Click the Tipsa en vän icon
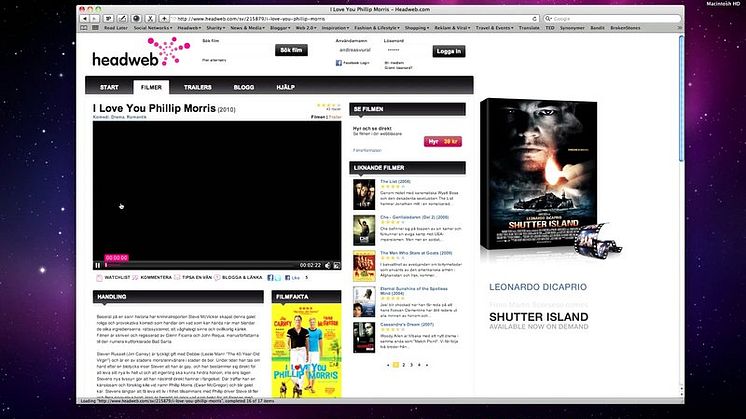The height and width of the screenshot is (419, 746). pos(177,278)
